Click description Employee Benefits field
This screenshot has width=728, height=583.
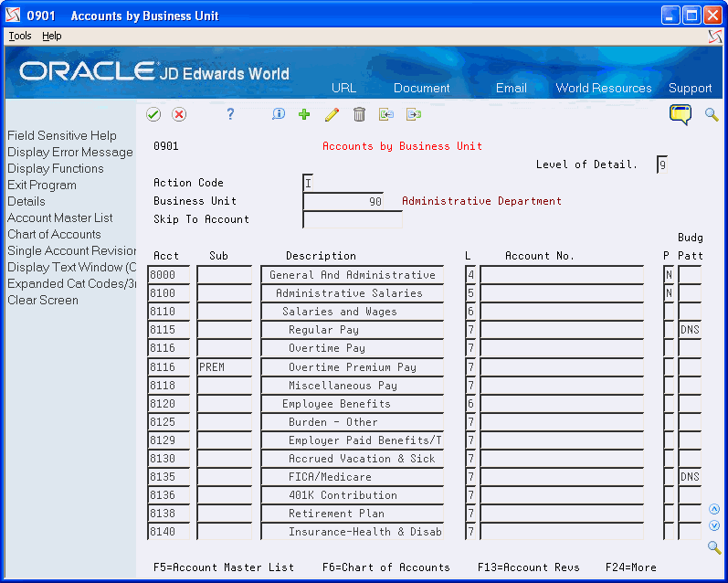pyautogui.click(x=352, y=404)
